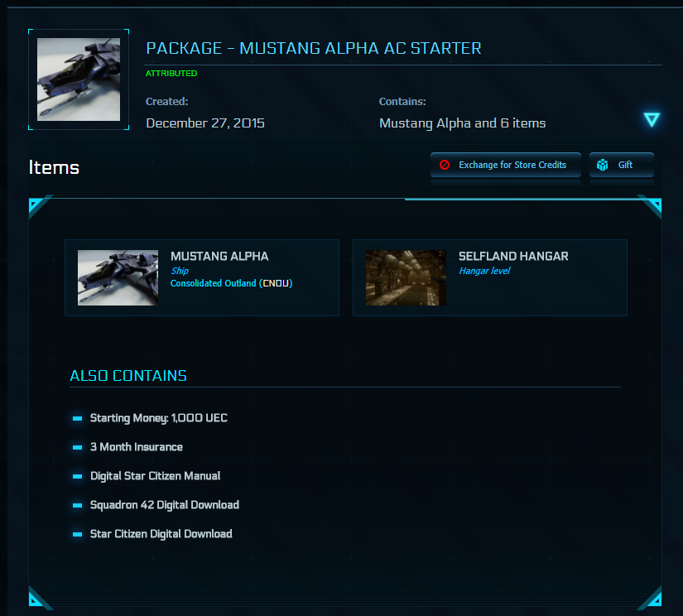Click the 3 Month Insurance entry
The width and height of the screenshot is (683, 616).
click(137, 447)
